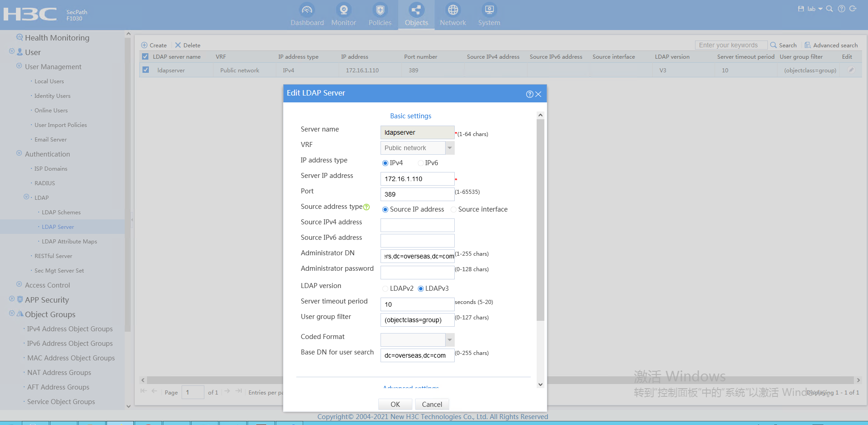
Task: Collapse the User Management node
Action: [x=19, y=66]
